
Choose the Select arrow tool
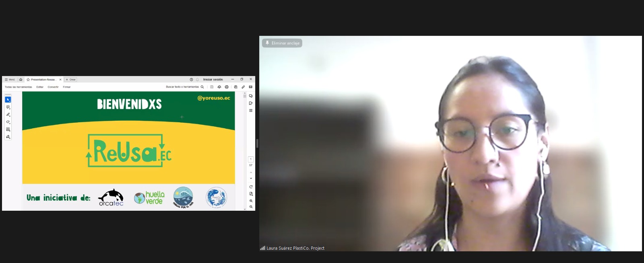tap(8, 99)
